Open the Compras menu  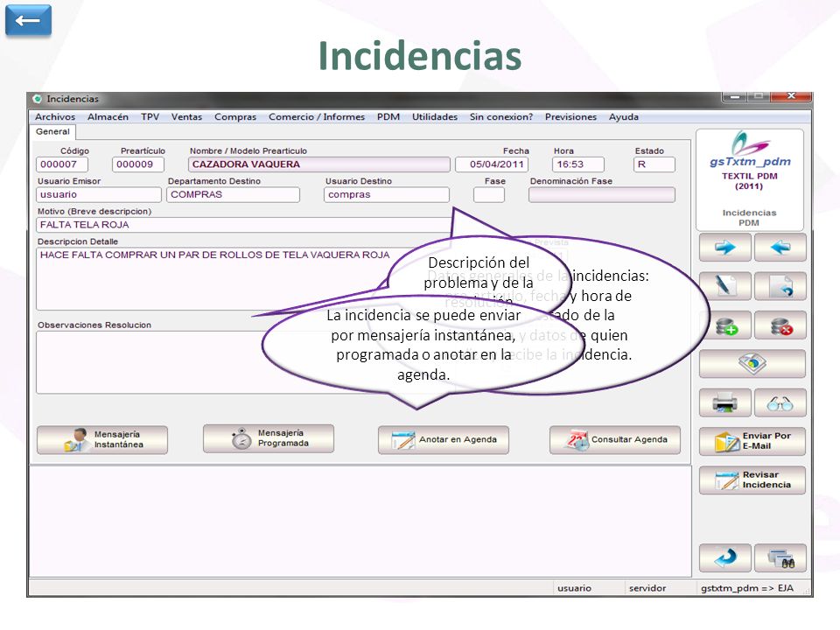click(235, 116)
